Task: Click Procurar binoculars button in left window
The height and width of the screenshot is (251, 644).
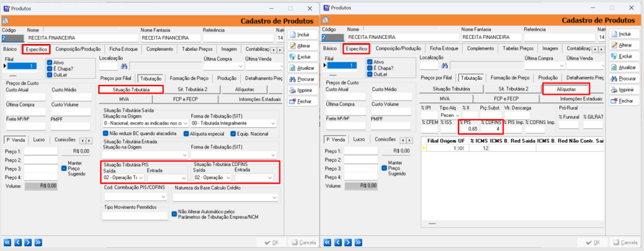Action: pos(303,79)
